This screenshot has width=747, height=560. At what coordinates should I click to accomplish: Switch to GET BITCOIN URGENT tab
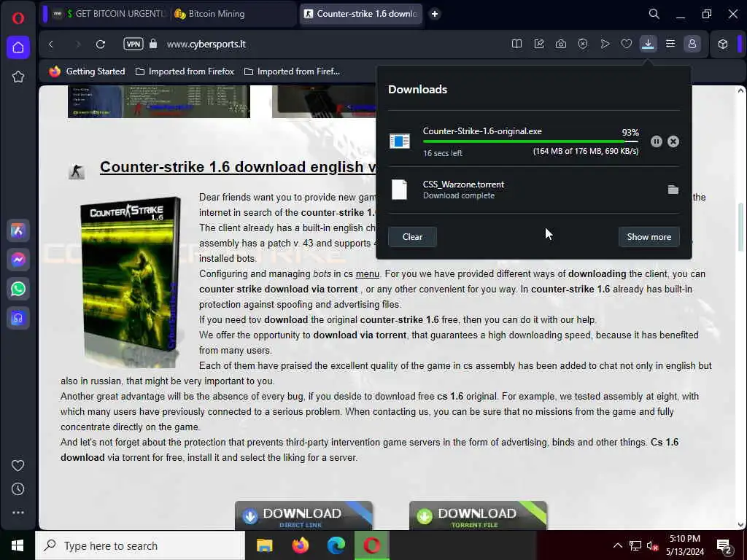[x=109, y=14]
